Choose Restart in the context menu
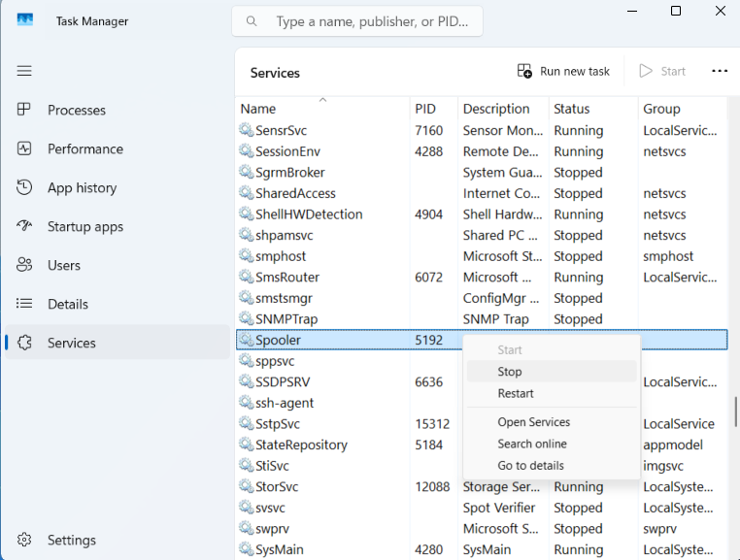The width and height of the screenshot is (740, 560). pos(516,393)
